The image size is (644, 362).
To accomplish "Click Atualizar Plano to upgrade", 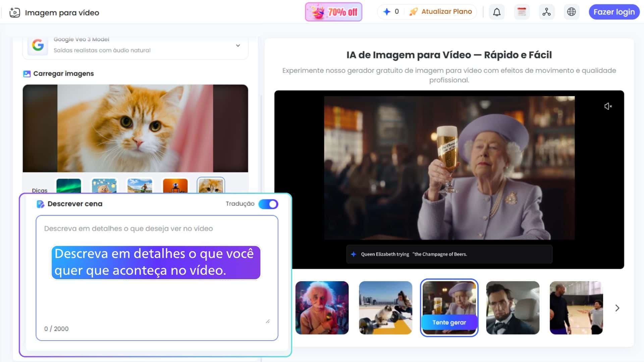I will 446,11.
